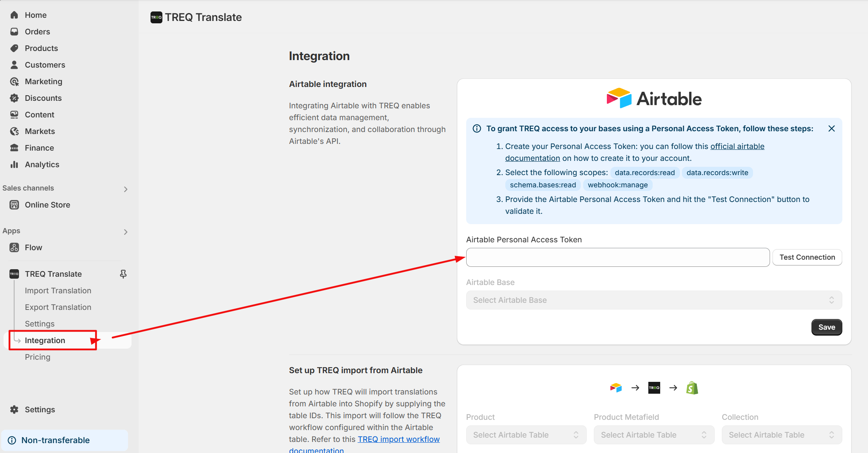868x453 pixels.
Task: Expand the Sales channels section chevron
Action: (126, 189)
